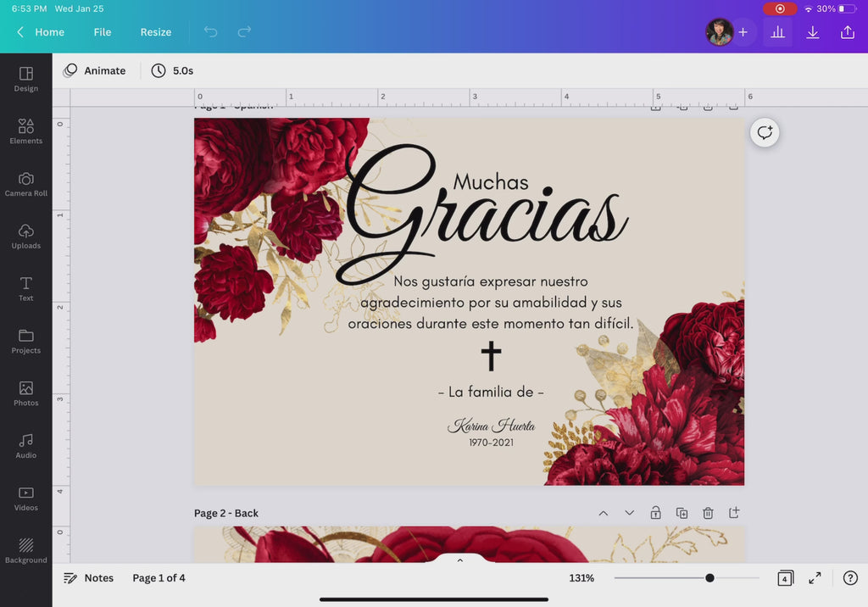Image resolution: width=868 pixels, height=607 pixels.
Task: Open Camera Roll in sidebar
Action: coord(26,185)
